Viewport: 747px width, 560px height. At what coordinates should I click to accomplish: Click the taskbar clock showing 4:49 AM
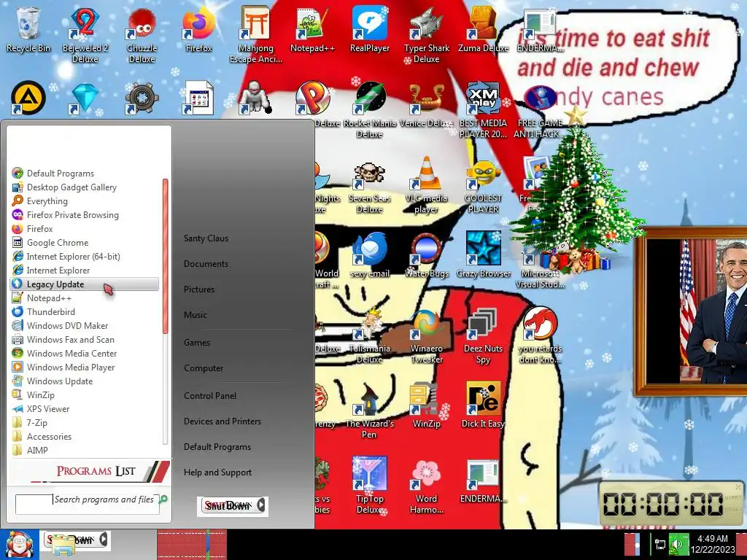click(x=713, y=544)
